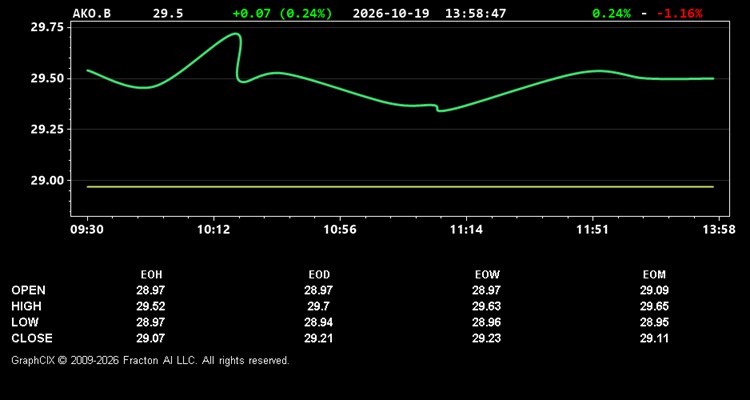Click the 10:12 time axis label
Viewport: 750px width, 400px height.
[213, 230]
